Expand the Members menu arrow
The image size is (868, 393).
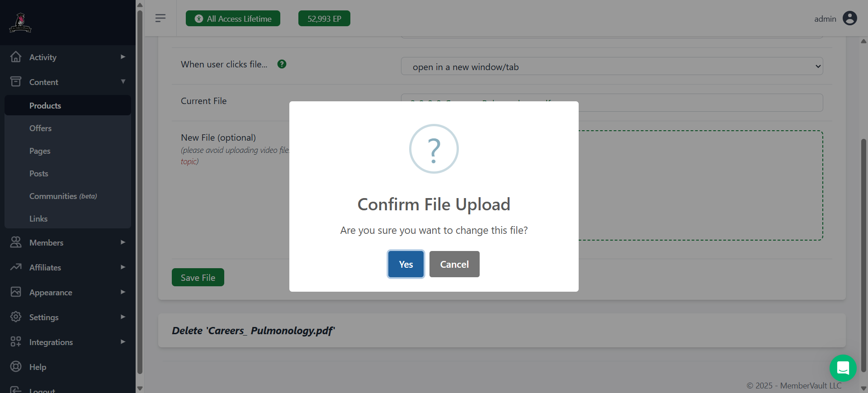(123, 242)
